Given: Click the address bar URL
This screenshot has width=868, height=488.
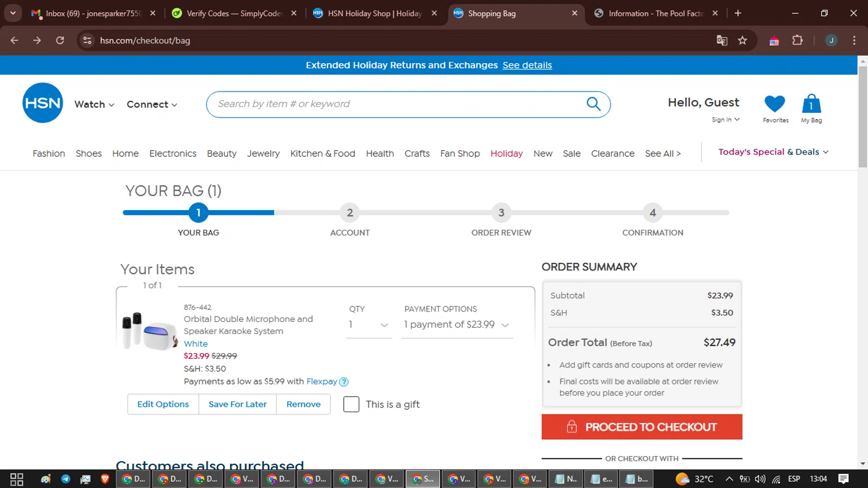Looking at the screenshot, I should click(145, 41).
